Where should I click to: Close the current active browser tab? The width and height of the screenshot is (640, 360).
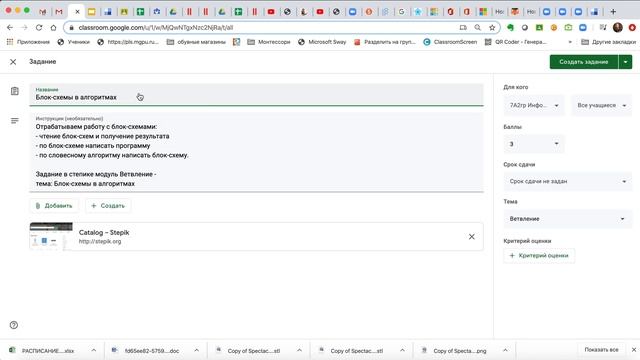point(77,11)
